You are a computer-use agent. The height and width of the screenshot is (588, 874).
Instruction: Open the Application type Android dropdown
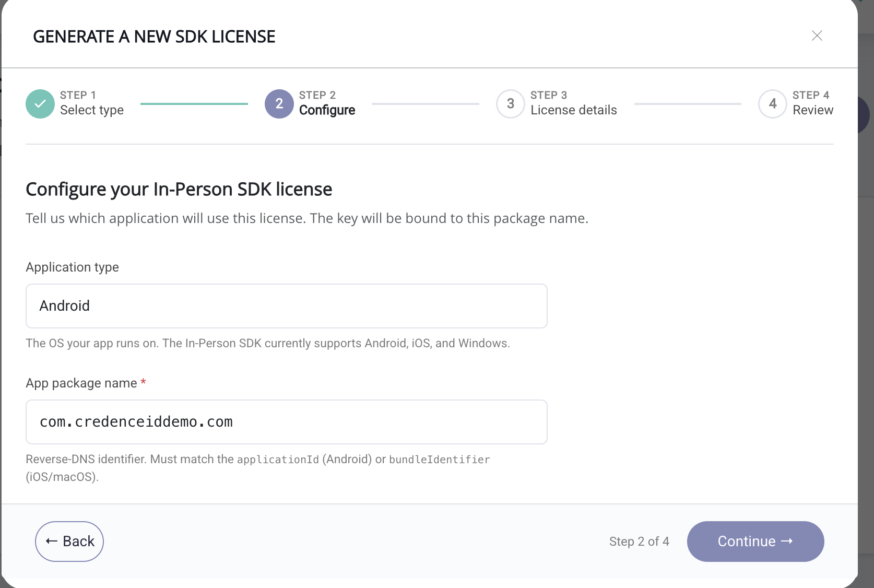tap(287, 306)
